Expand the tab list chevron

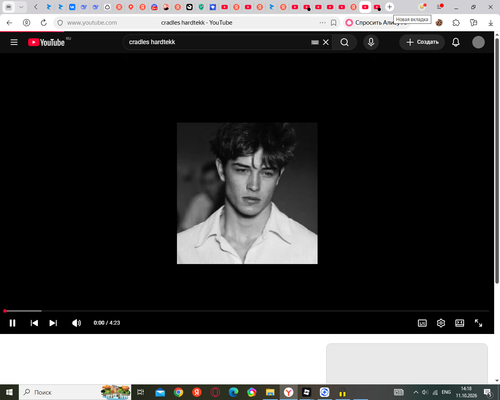click(x=21, y=7)
